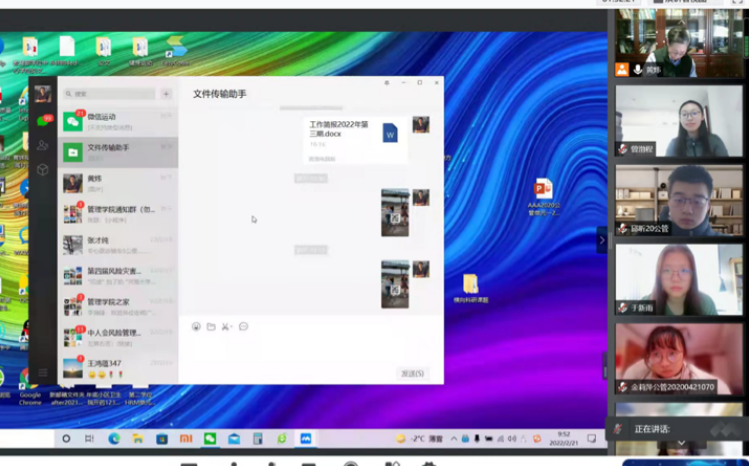Open the WeChat hamburger menu at bottom-left
The image size is (749, 466).
(x=43, y=372)
